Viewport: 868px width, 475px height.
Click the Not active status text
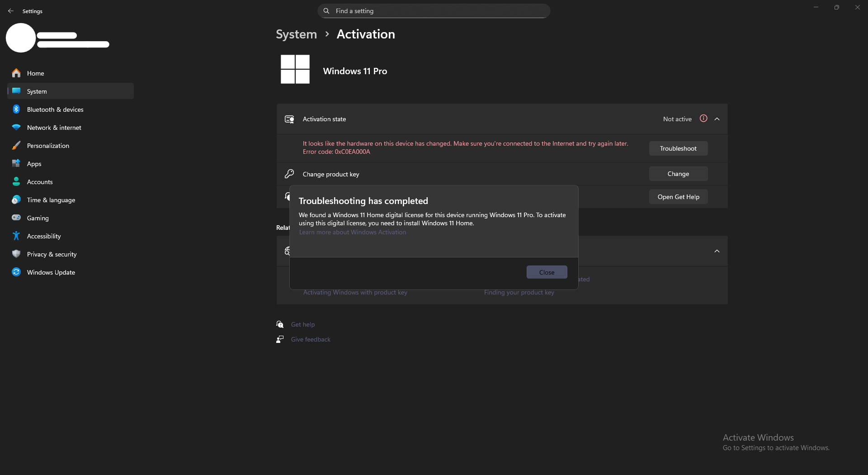click(677, 119)
